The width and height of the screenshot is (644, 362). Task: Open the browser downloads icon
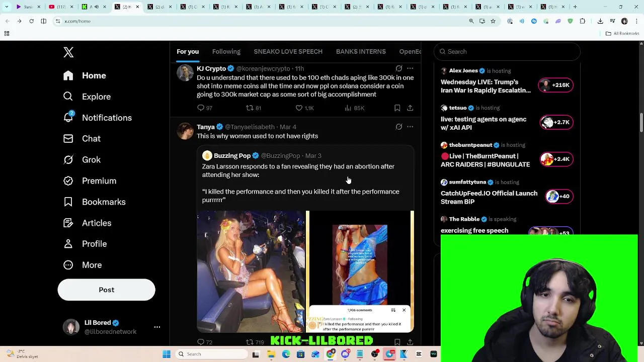(x=600, y=21)
